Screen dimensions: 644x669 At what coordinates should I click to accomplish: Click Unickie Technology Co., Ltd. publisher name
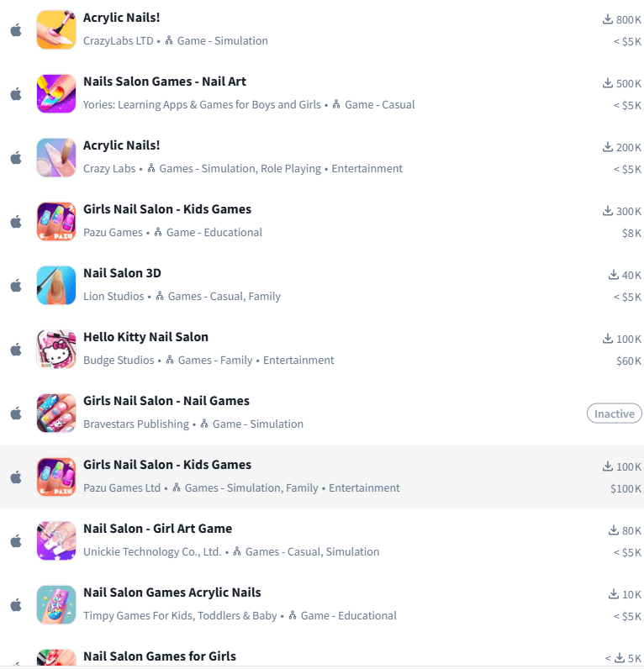pos(152,551)
